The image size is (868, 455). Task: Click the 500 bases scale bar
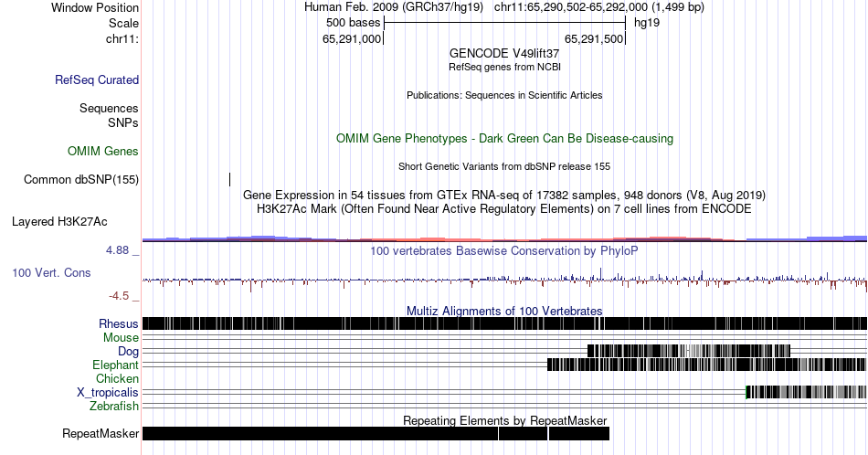[x=504, y=23]
